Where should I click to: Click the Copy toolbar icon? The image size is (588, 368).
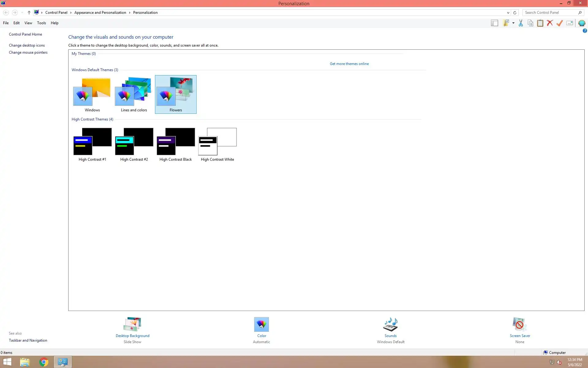(530, 23)
